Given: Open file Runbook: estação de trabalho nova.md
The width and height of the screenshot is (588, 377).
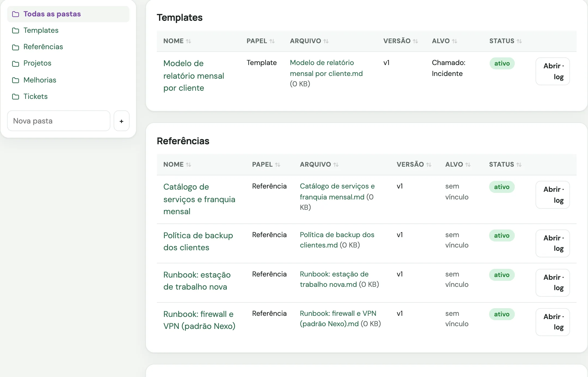Looking at the screenshot, I should pyautogui.click(x=334, y=279).
